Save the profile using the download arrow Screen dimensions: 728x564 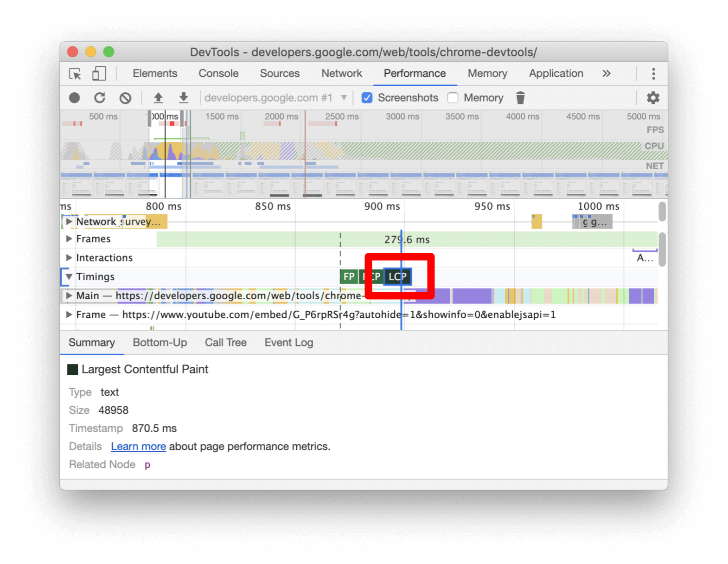(184, 98)
